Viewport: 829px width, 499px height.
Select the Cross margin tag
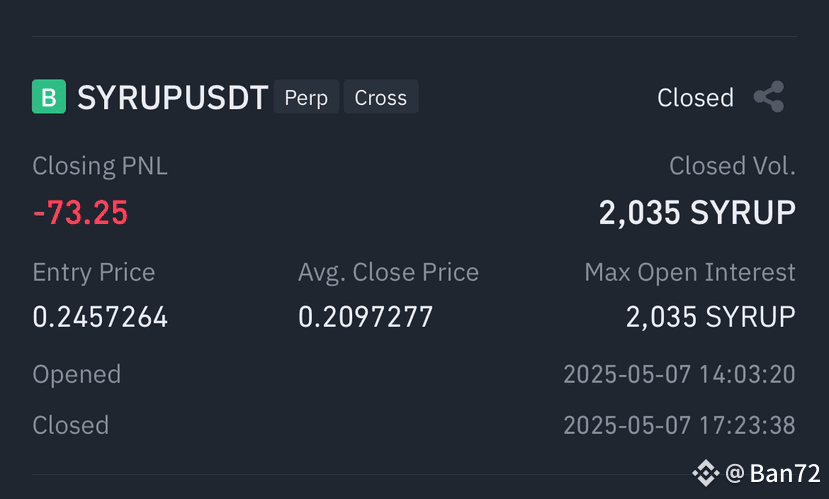pyautogui.click(x=381, y=97)
